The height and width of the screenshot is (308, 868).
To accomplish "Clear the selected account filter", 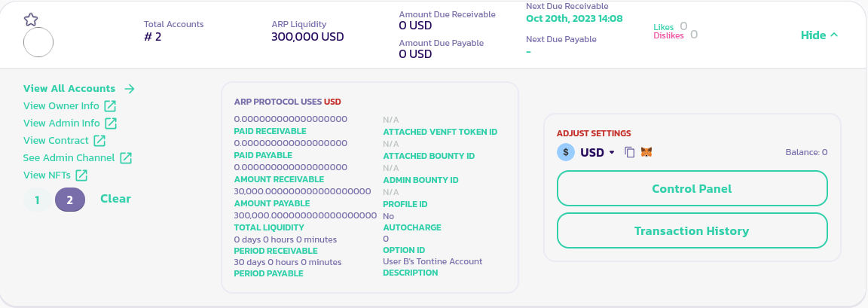I will click(115, 199).
